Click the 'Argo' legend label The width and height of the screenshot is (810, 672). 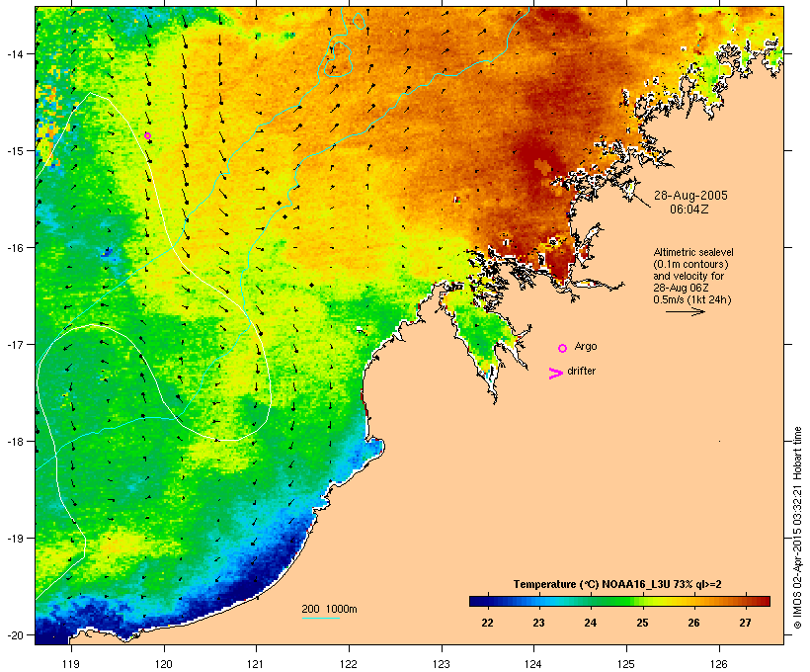(586, 346)
